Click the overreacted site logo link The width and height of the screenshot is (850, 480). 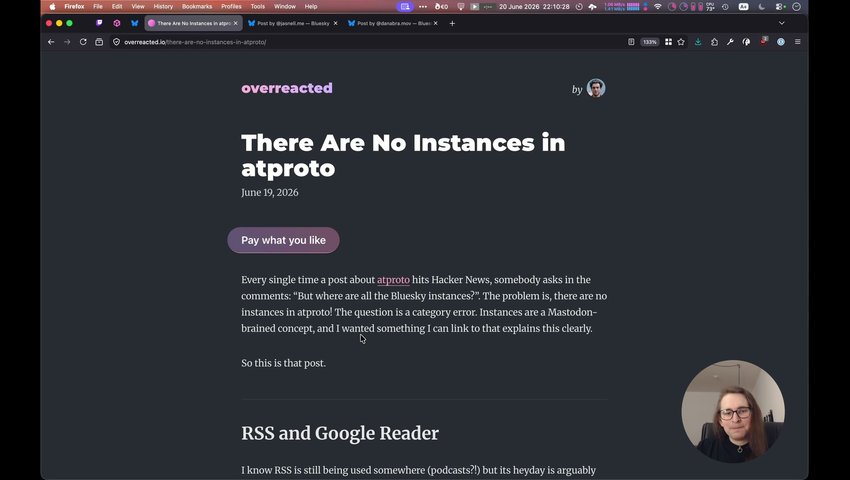point(287,88)
